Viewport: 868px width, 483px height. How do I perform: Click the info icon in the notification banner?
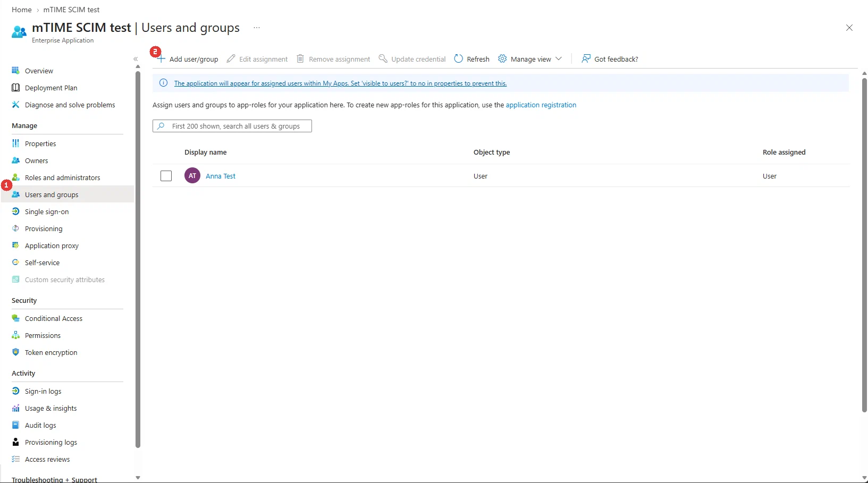[x=164, y=83]
